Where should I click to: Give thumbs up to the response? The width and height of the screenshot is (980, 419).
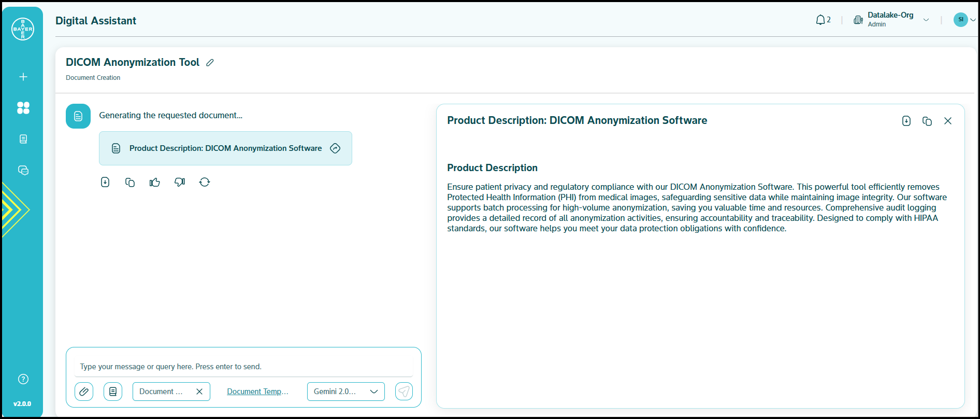coord(155,182)
